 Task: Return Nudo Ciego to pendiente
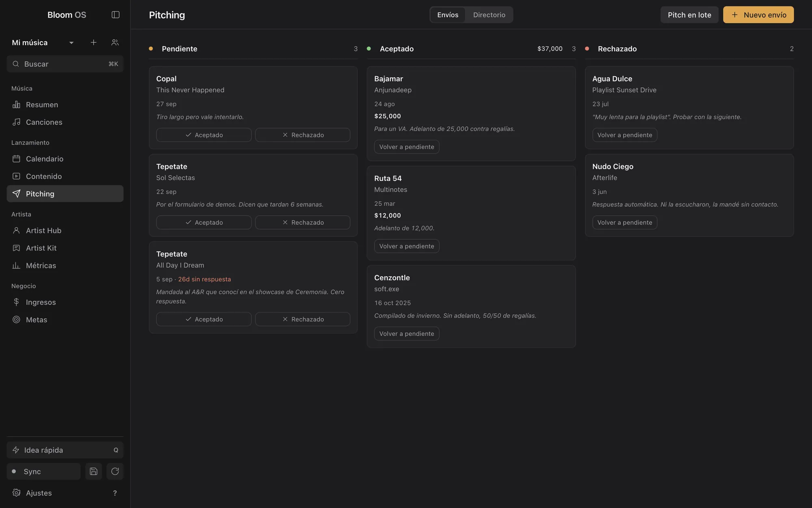coord(624,222)
